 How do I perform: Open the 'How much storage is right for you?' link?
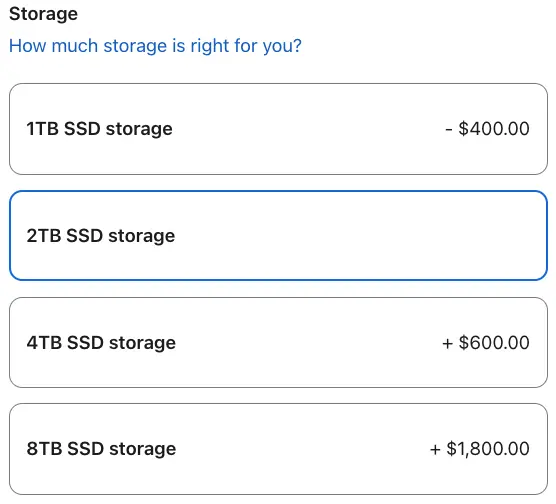(x=155, y=46)
